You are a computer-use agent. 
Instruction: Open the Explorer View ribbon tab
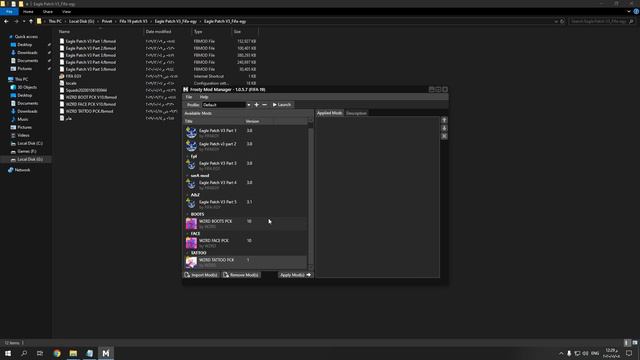click(x=67, y=12)
